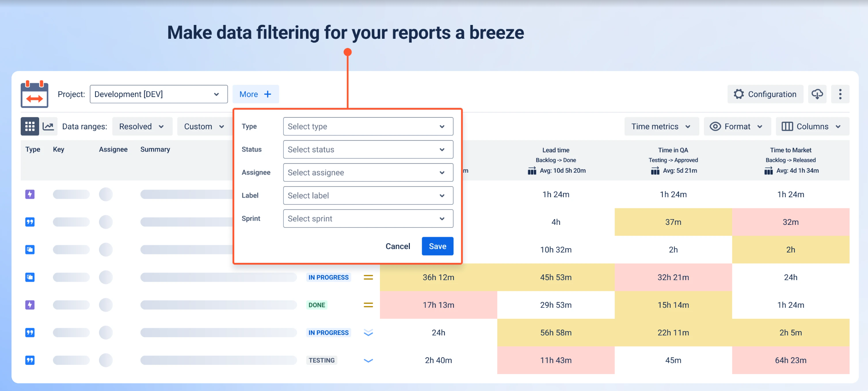
Task: Expand the Select sprint dropdown
Action: [368, 218]
